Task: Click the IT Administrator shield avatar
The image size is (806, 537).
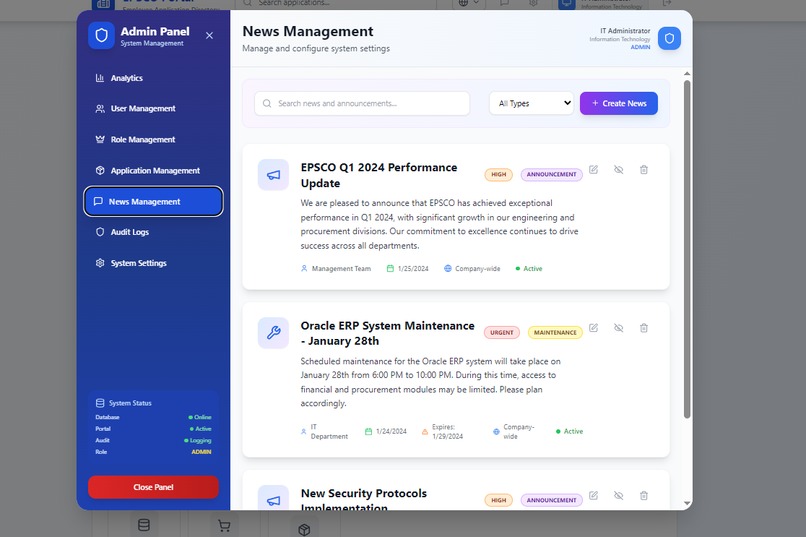Action: (669, 39)
